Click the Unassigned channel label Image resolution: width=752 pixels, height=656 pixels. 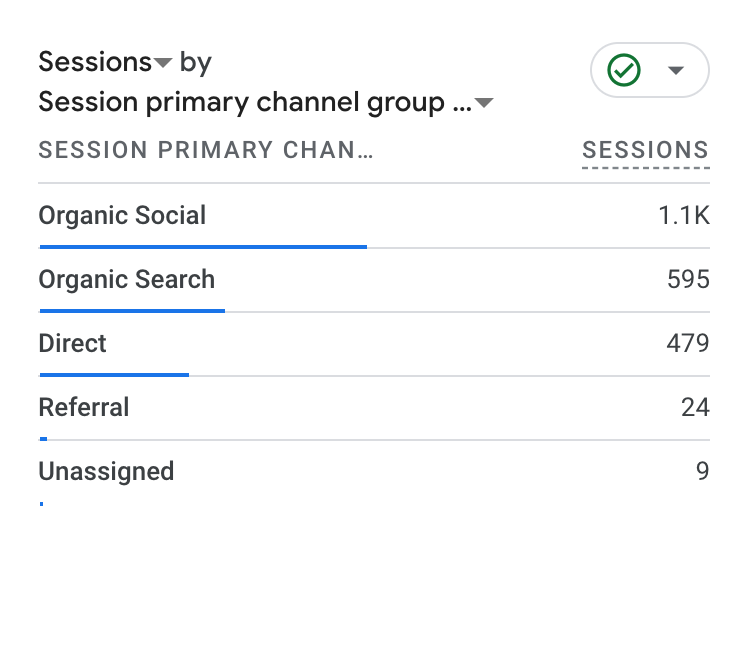point(106,471)
